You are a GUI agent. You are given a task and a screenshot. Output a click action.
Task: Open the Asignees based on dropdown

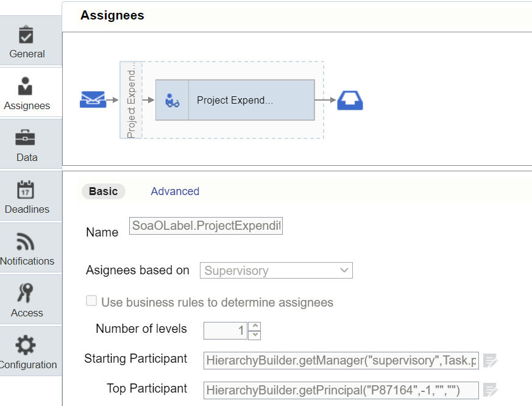[x=343, y=270]
